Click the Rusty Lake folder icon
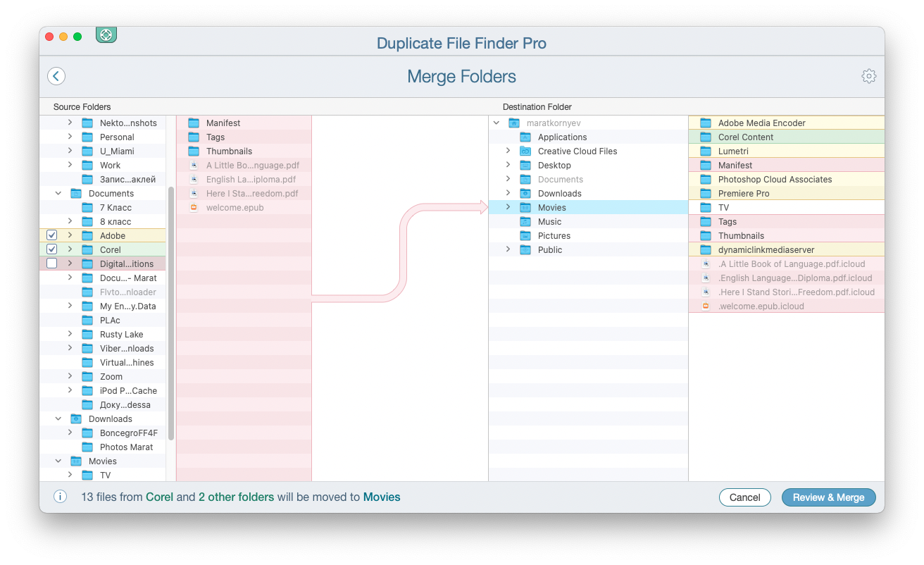Viewport: 924px width, 565px height. point(87,334)
